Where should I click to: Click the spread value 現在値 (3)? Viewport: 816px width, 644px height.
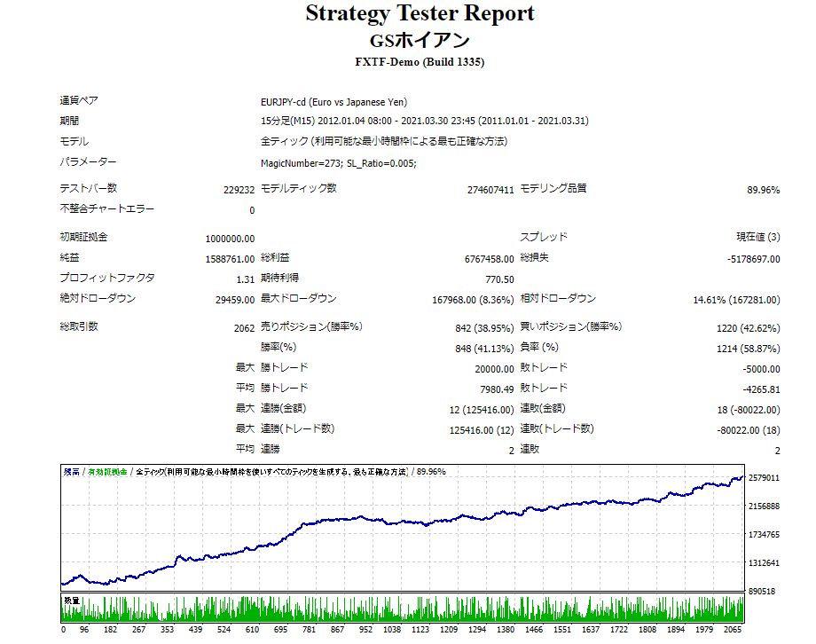(x=757, y=238)
